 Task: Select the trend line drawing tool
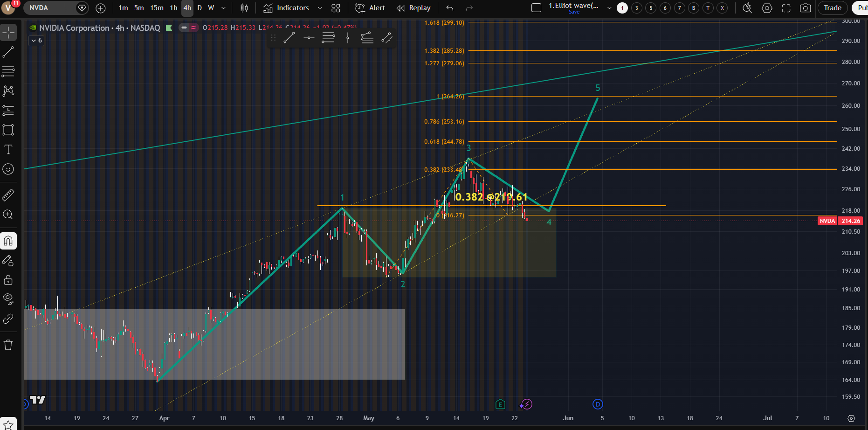(x=8, y=52)
